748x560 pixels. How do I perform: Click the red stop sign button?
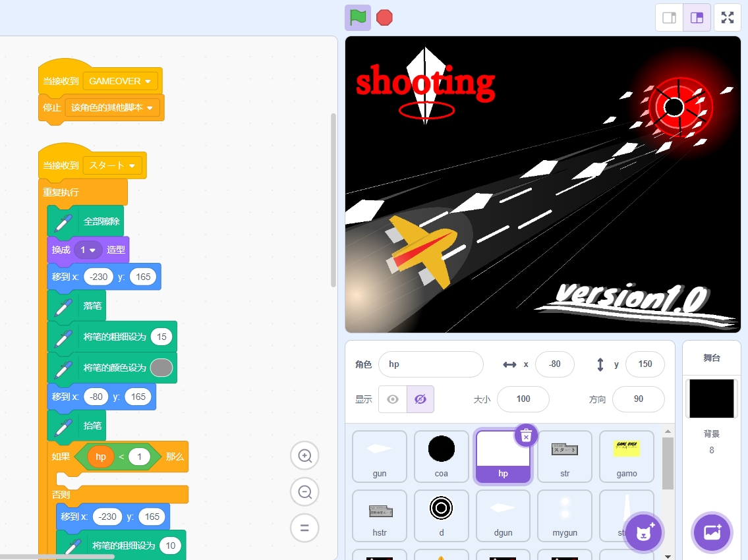point(384,18)
